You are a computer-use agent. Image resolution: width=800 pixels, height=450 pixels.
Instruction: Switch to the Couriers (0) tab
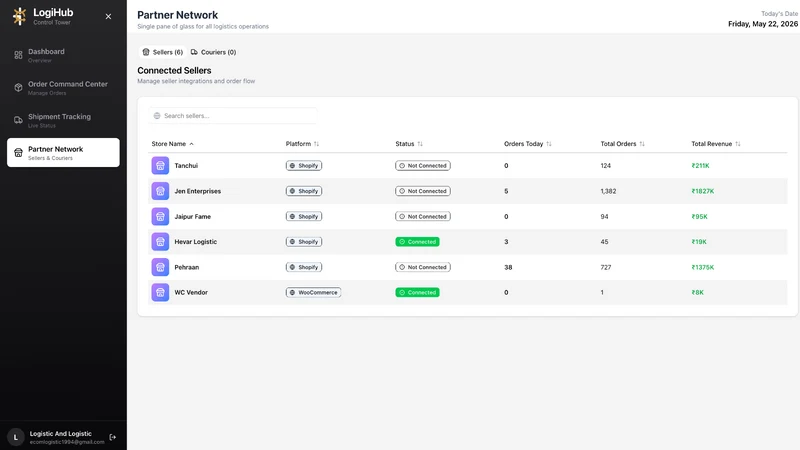point(213,52)
